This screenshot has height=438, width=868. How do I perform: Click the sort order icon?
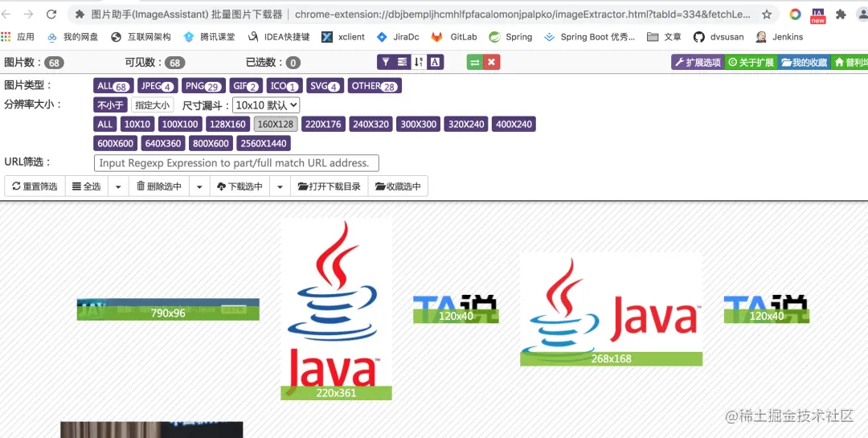pos(419,62)
